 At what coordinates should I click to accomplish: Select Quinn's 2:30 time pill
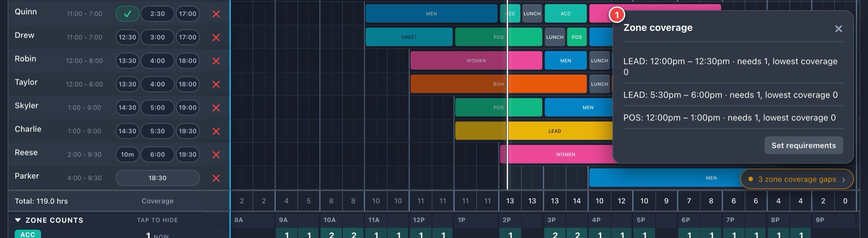click(157, 14)
